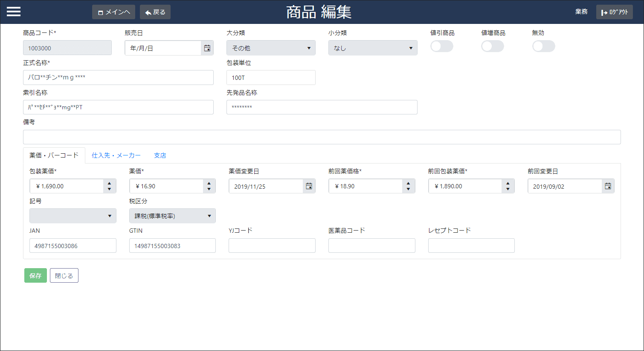Increase 包装薬価 with up arrow

pos(110,183)
